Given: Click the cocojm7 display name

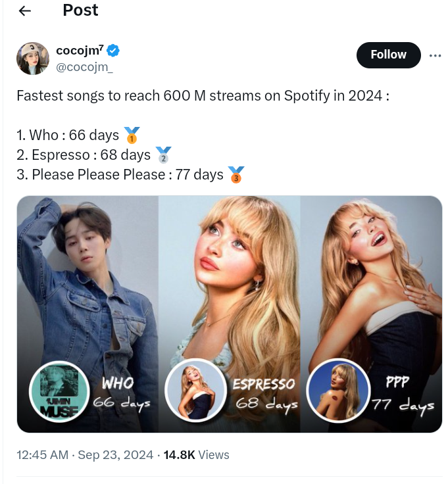Looking at the screenshot, I should pyautogui.click(x=80, y=51).
